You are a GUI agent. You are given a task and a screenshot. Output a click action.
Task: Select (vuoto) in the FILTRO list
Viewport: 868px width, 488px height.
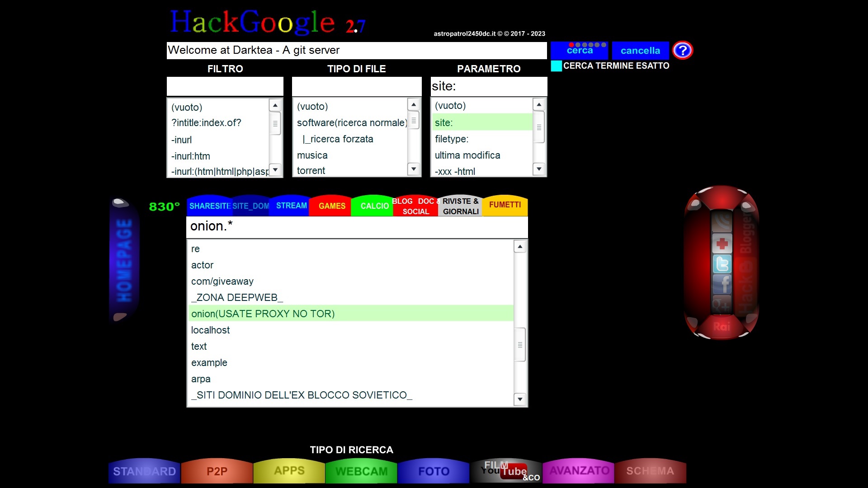coord(218,108)
